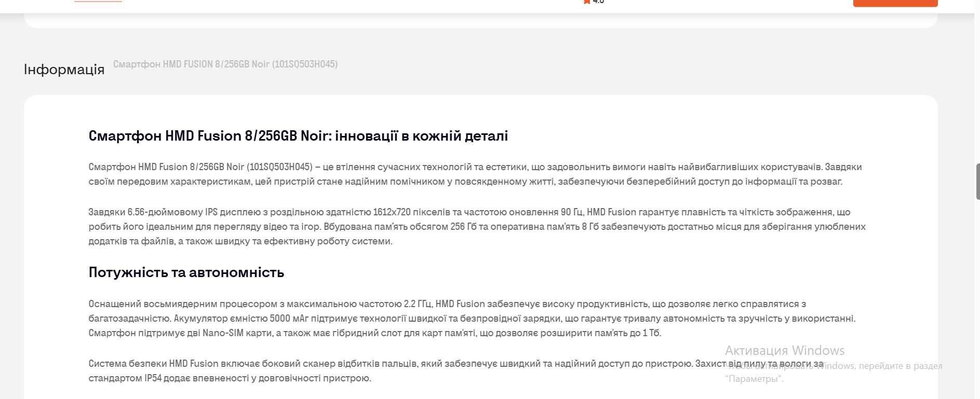
Task: Click gray subtitle "Смартфон HMD FUSION 8/256GB Noir (101SQ503H045)"
Action: coord(225,64)
